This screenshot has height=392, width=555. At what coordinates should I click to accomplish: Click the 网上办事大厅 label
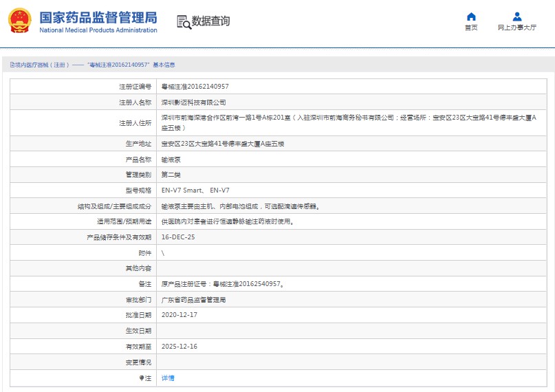[x=516, y=28]
